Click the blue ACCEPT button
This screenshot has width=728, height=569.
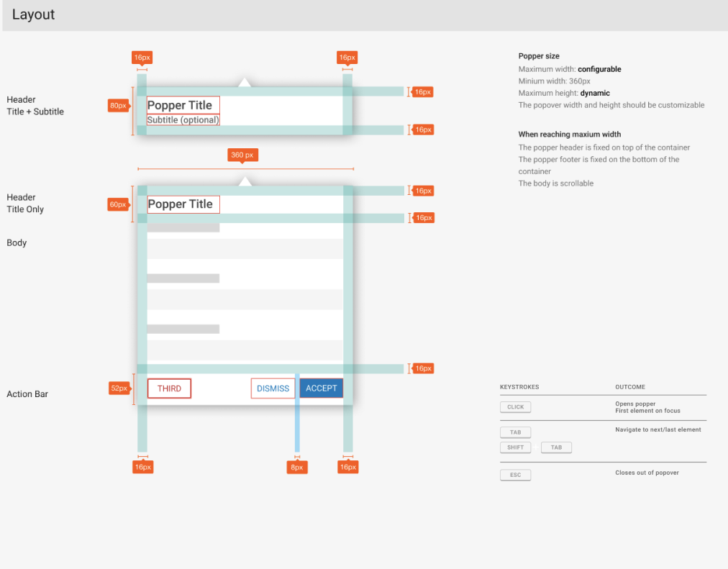click(x=321, y=388)
